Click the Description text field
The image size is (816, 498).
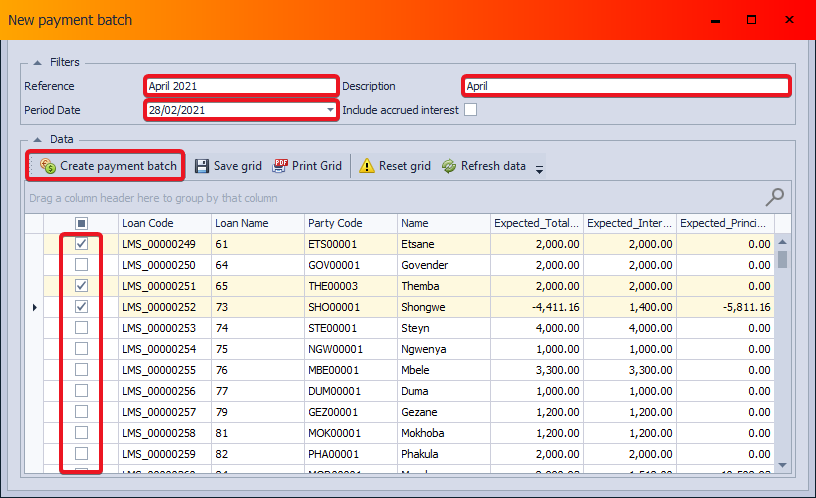(625, 86)
